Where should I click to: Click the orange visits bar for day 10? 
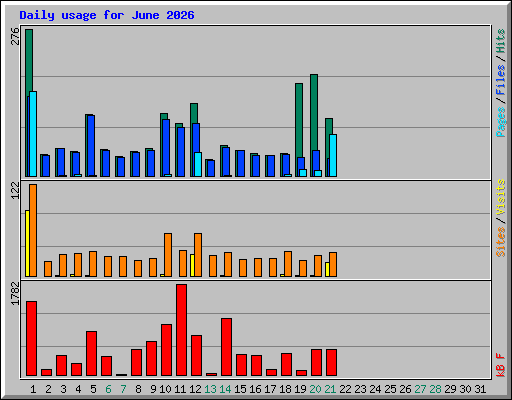point(168,255)
